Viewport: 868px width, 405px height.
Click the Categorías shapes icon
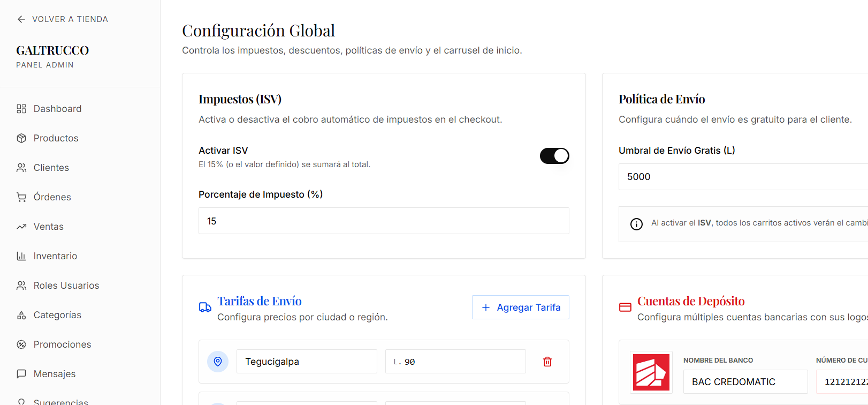(21, 315)
